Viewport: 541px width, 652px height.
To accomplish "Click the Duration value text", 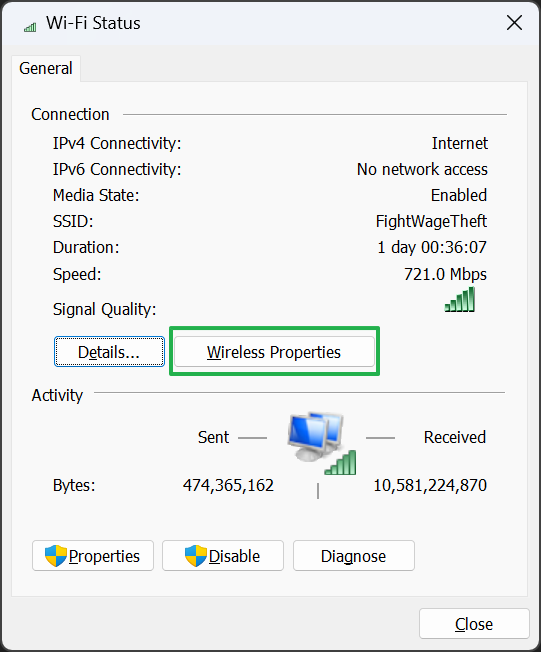I will 432,247.
